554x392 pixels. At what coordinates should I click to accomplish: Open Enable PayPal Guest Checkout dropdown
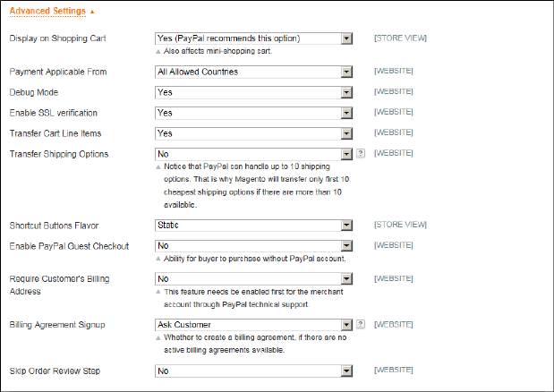coord(253,245)
